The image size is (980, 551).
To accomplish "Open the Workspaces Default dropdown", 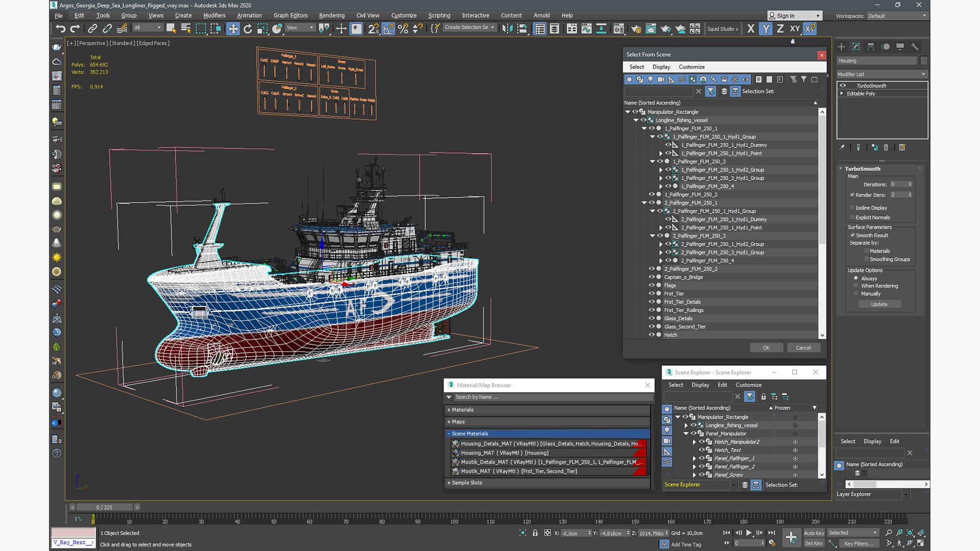I will (x=897, y=16).
